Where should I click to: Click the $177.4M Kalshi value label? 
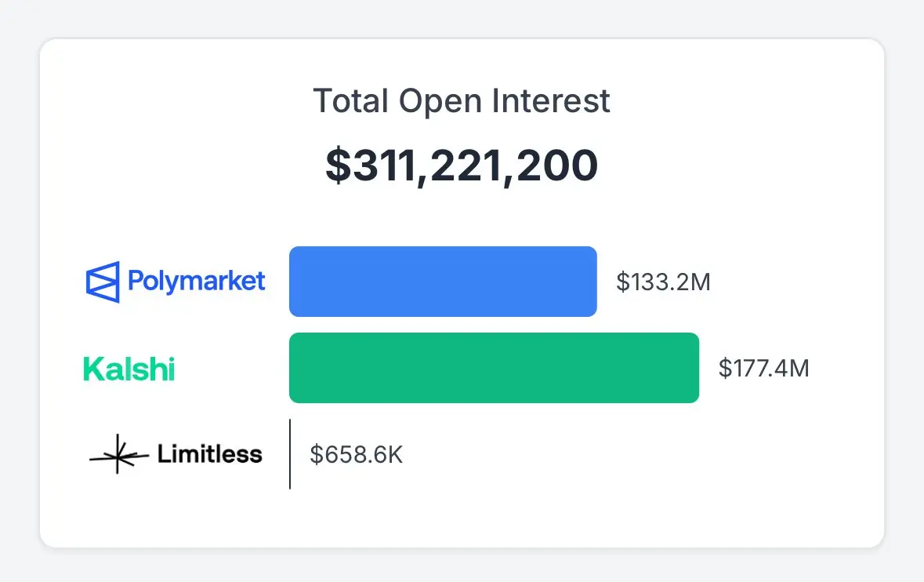coord(763,368)
